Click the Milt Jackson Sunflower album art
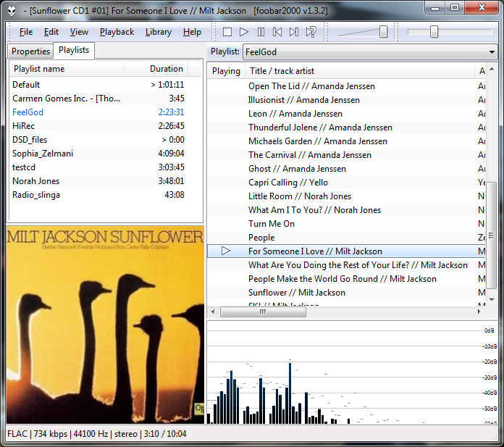Viewport: 504px width, 447px height. click(105, 325)
